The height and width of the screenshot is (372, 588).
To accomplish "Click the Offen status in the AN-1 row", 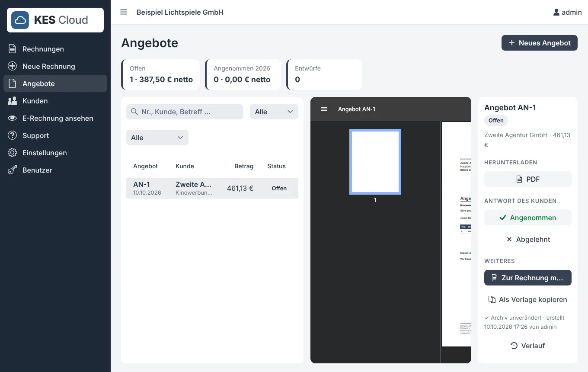I will coord(279,188).
